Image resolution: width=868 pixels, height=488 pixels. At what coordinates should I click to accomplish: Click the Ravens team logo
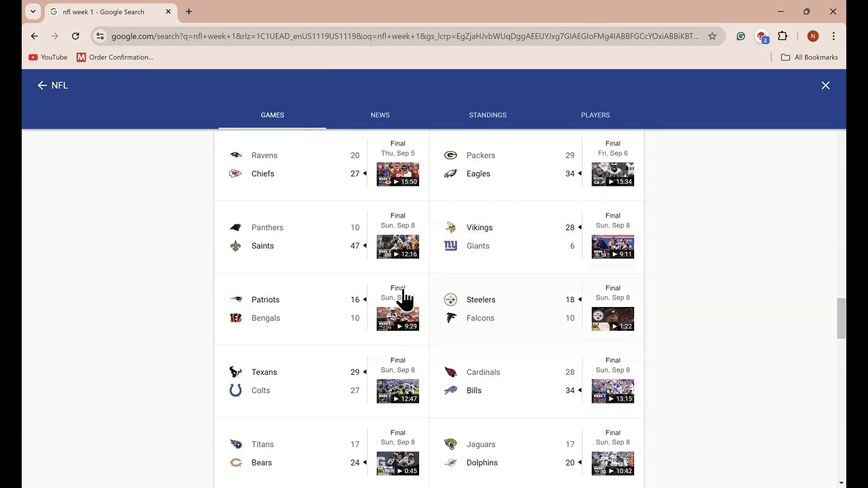click(x=235, y=155)
